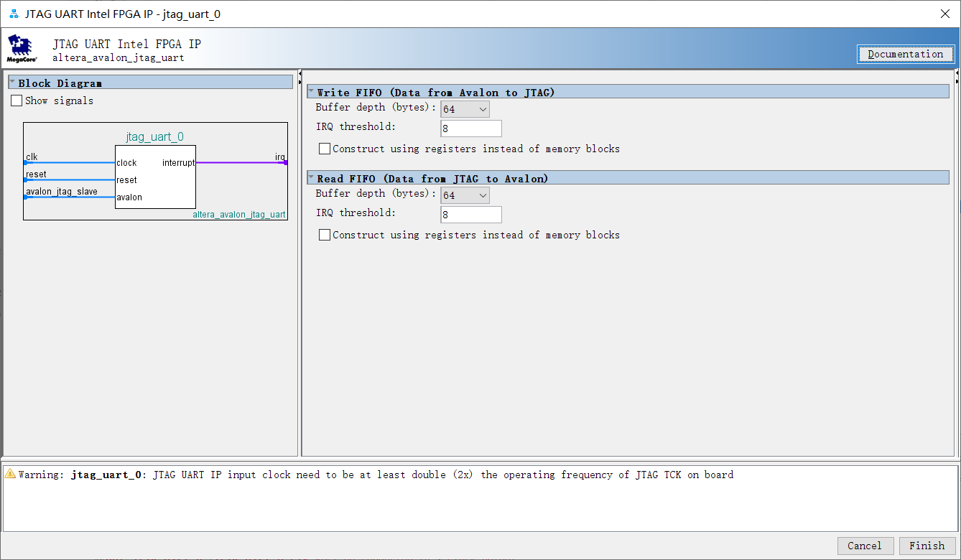Select the jtag_uart_0 warning message line
This screenshot has height=560, width=961.
(376, 475)
